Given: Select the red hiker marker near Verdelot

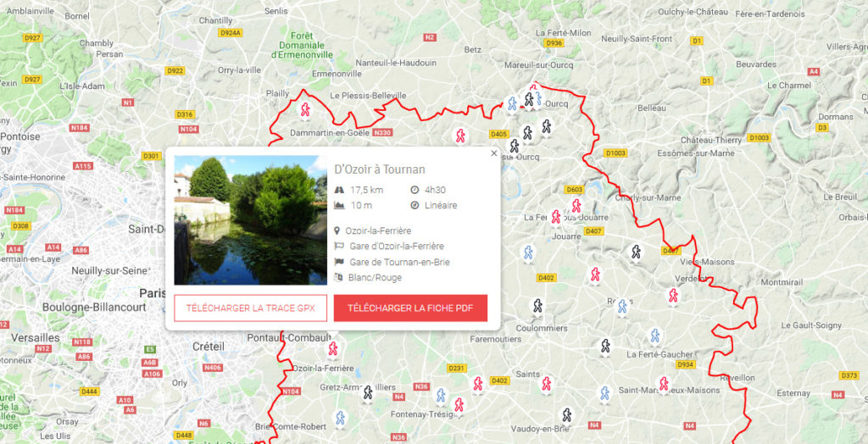Looking at the screenshot, I should tap(673, 296).
